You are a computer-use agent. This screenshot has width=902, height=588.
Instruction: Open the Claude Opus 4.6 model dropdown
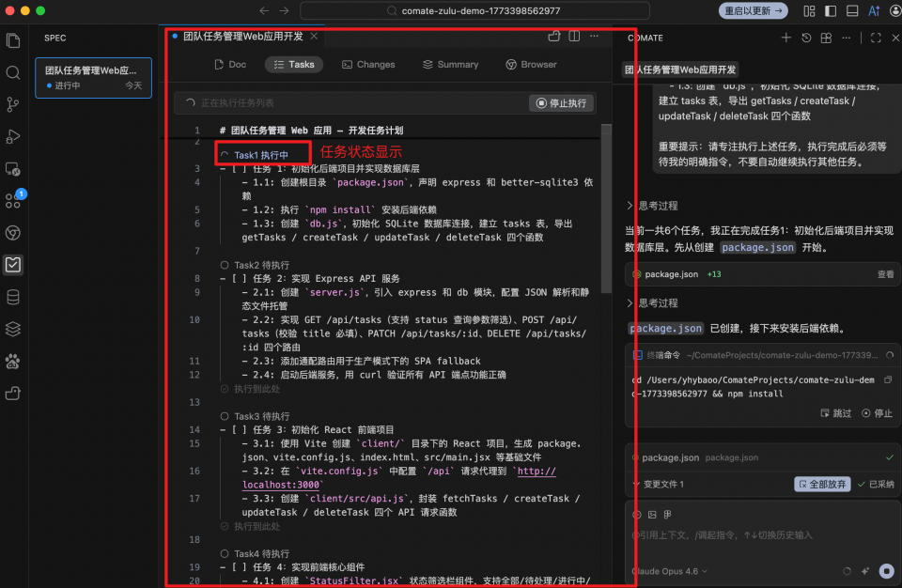point(669,571)
